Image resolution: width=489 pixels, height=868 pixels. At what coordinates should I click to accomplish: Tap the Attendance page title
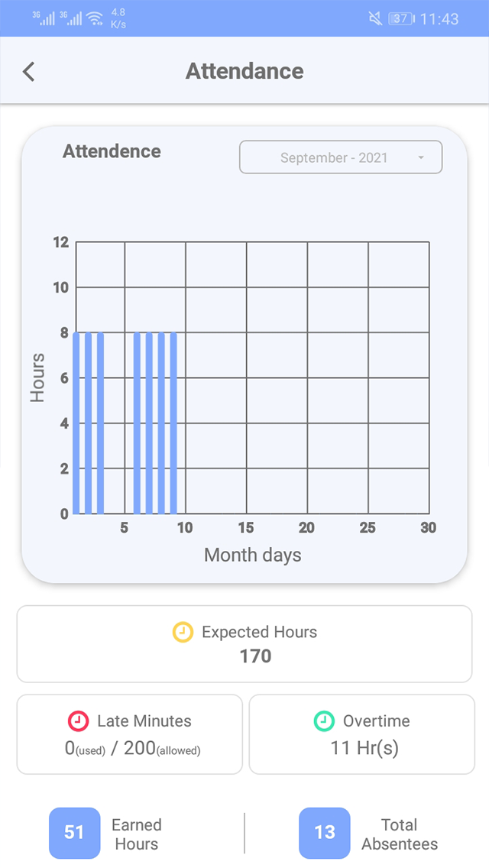click(x=244, y=72)
